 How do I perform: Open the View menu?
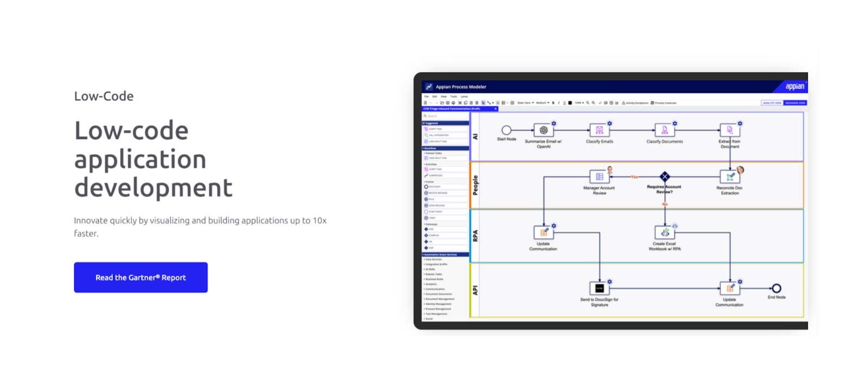[x=444, y=97]
